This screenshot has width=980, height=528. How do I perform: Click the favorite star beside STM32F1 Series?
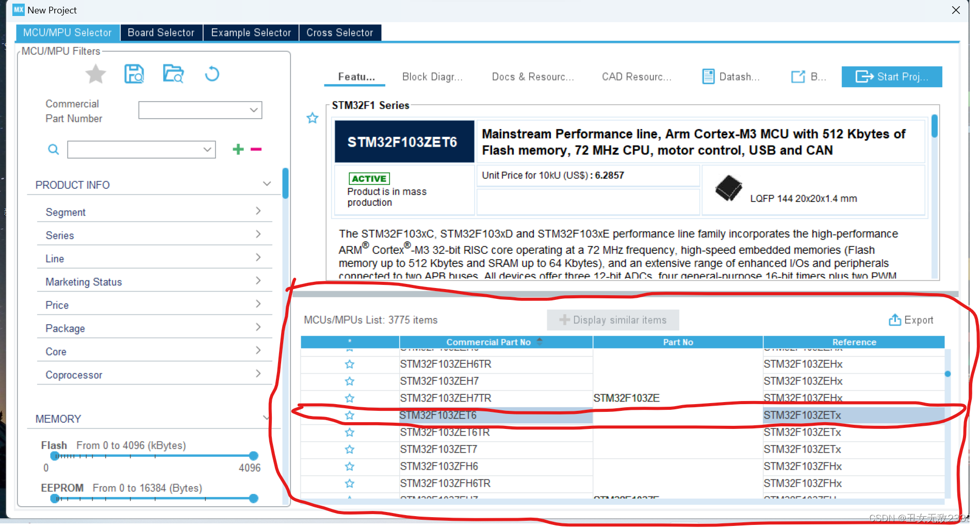[313, 118]
